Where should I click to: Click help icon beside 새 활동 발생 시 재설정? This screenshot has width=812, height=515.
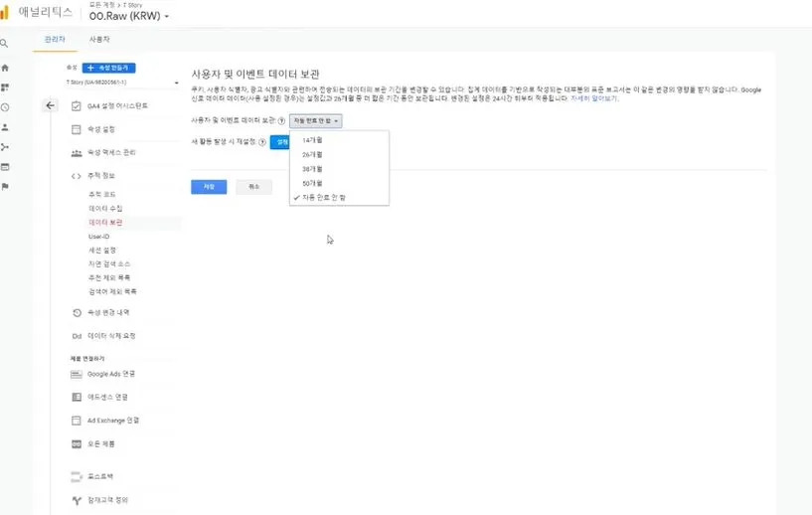coord(262,142)
